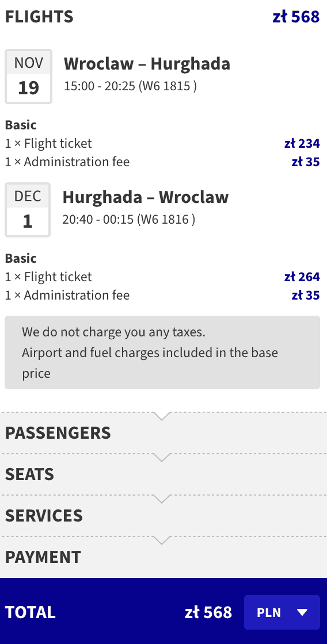Expand the PASSENGERS section
327x644 pixels.
tap(163, 433)
